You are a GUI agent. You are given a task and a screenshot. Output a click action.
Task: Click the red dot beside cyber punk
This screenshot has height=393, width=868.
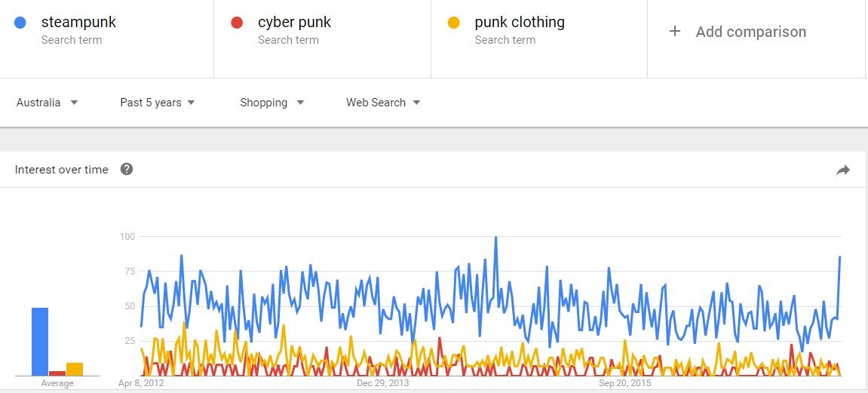(x=238, y=23)
